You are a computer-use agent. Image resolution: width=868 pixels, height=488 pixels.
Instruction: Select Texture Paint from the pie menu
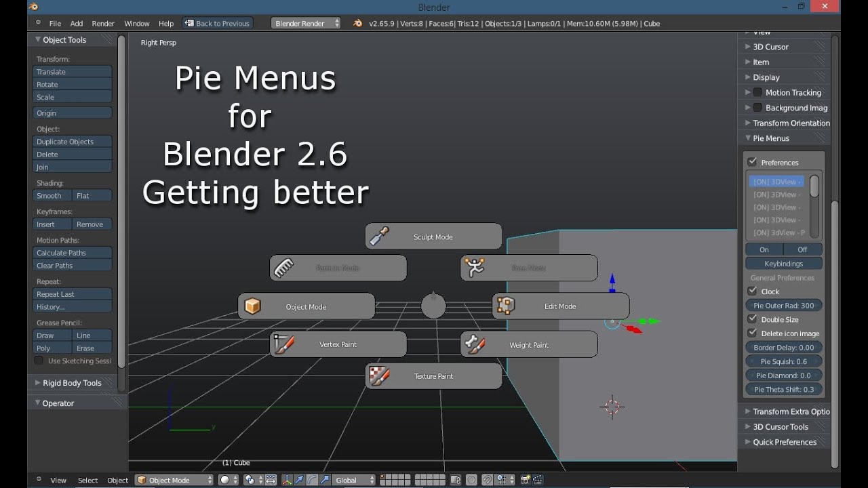[433, 376]
